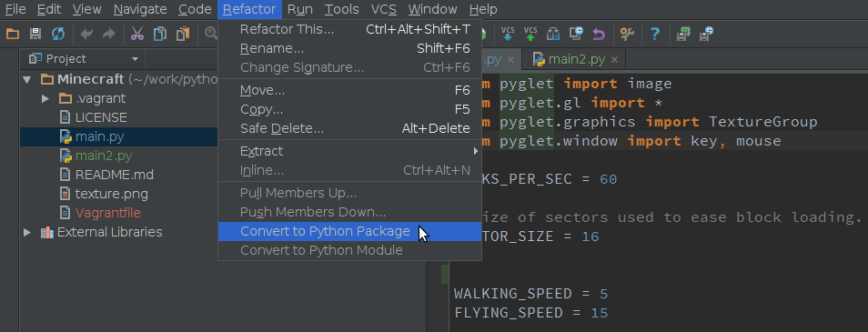868x332 pixels.
Task: Click WALKING_SPEED in the code editor
Action: (x=513, y=293)
